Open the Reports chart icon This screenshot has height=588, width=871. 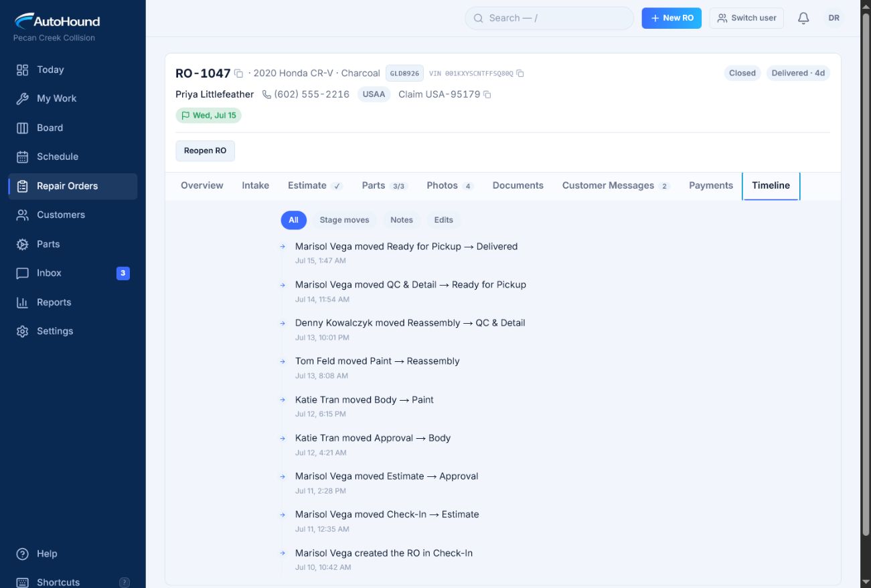tap(22, 302)
